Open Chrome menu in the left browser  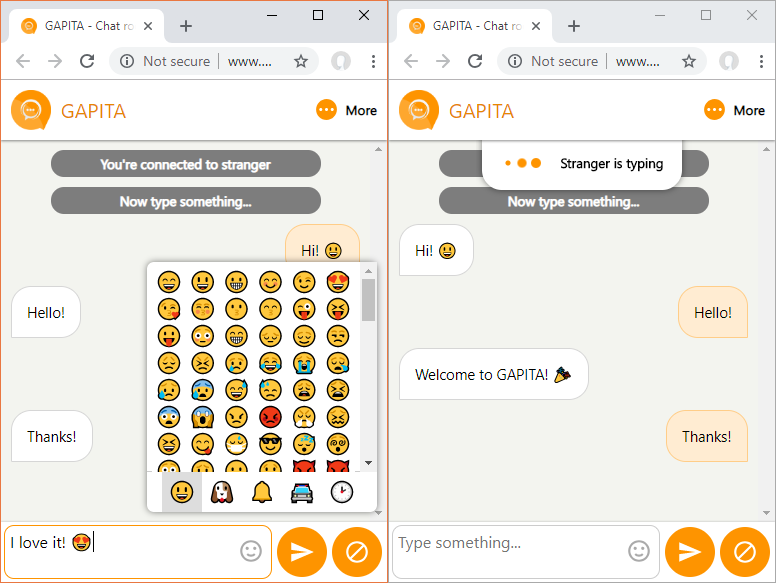click(373, 61)
